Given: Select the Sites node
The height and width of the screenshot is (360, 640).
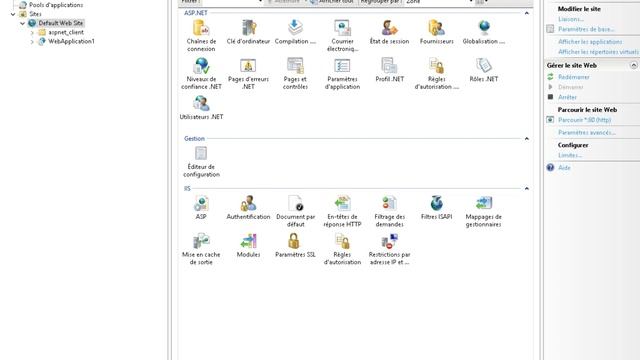Looking at the screenshot, I should click(35, 14).
